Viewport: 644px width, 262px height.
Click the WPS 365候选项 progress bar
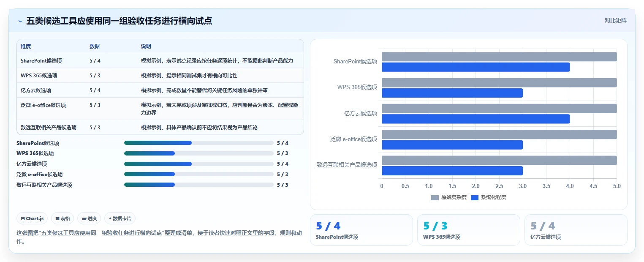[199, 153]
